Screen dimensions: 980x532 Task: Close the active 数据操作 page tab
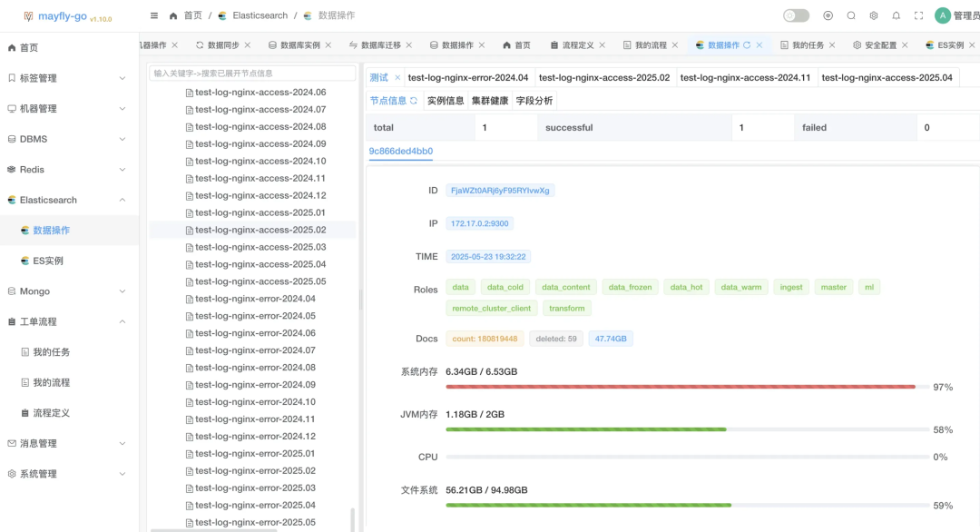(x=759, y=45)
